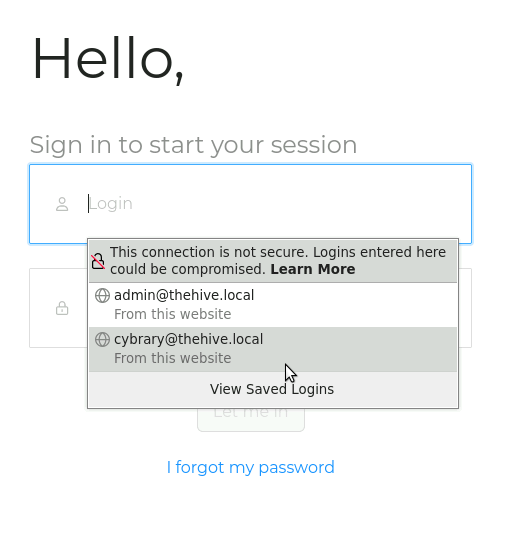
Task: Choose the cybrary@thehive.local saved login
Action: (x=273, y=349)
